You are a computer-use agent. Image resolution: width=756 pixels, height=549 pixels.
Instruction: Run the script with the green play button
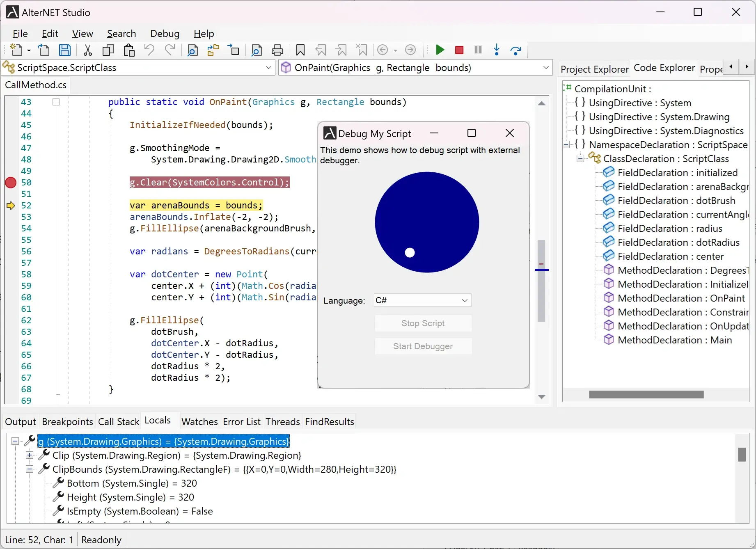coord(440,50)
